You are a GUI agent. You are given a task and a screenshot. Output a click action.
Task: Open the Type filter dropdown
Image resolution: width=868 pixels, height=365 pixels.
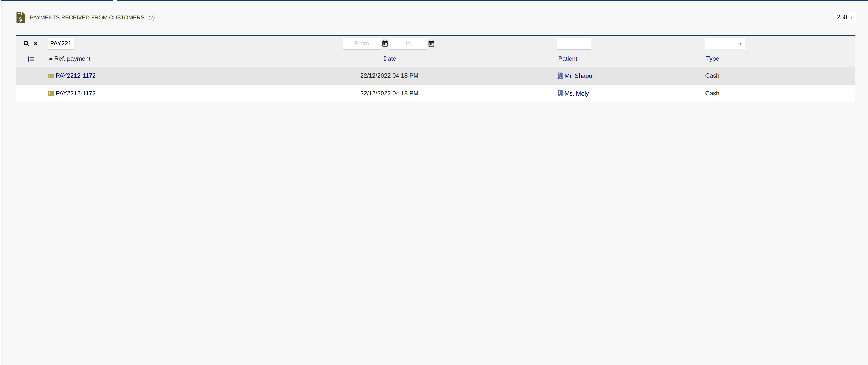click(725, 43)
